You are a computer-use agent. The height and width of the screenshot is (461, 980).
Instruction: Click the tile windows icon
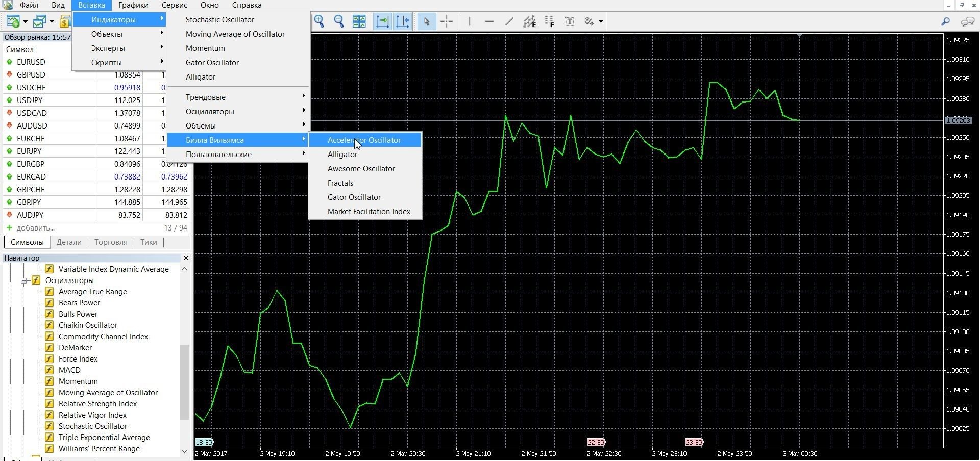359,21
